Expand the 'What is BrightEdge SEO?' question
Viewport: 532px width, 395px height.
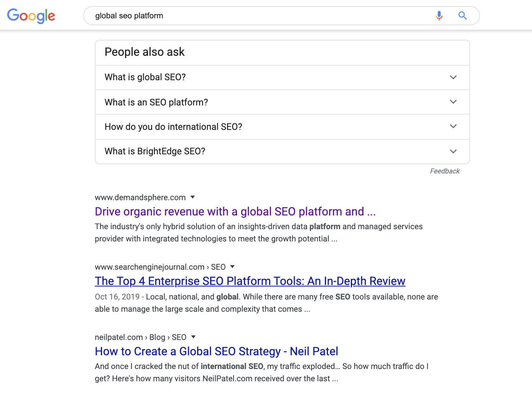point(282,152)
